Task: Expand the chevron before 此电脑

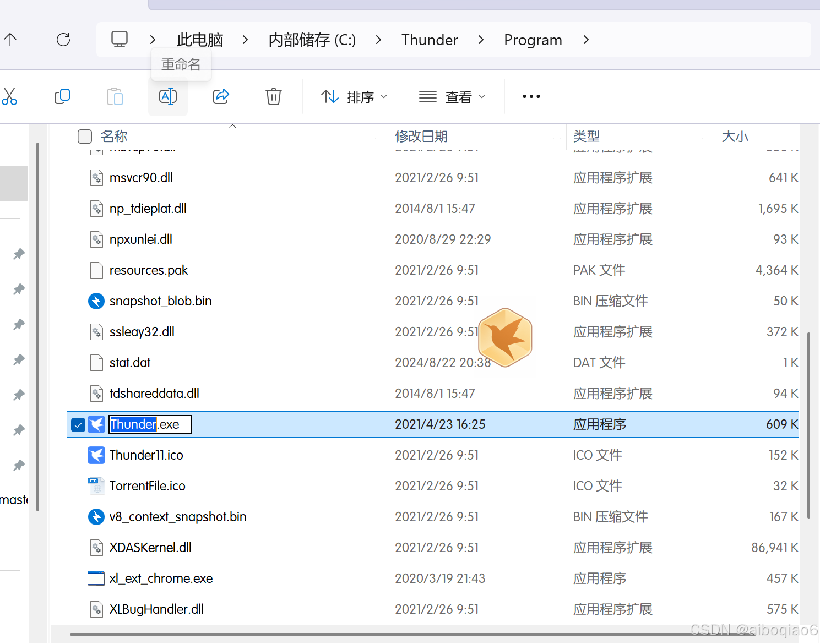Action: point(153,40)
